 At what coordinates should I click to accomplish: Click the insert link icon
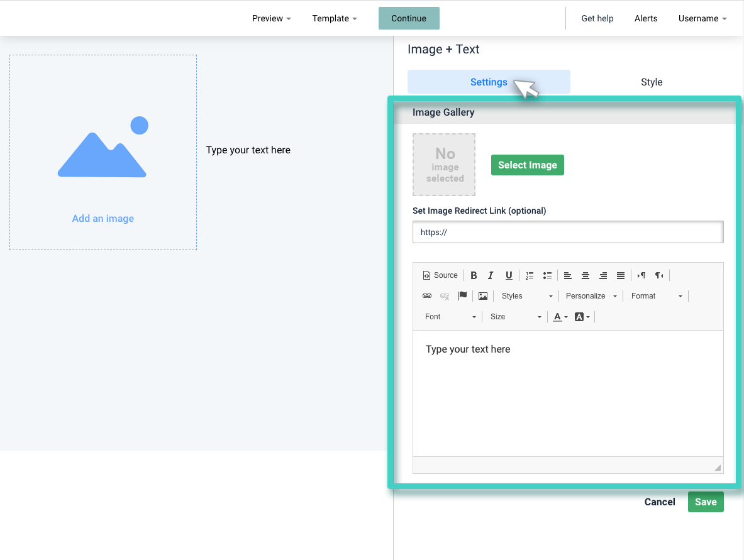427,296
